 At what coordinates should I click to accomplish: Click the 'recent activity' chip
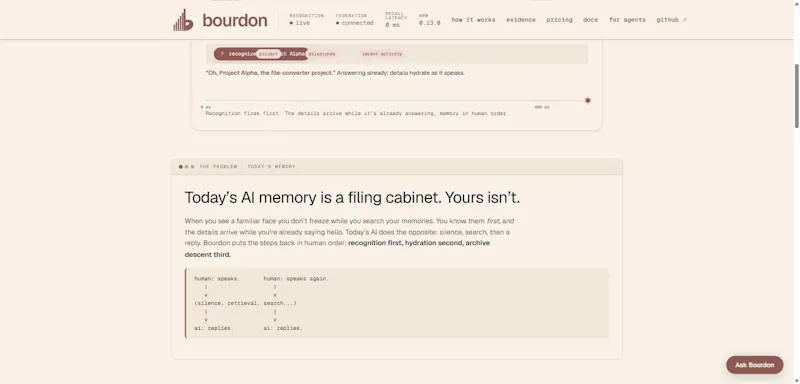pyautogui.click(x=382, y=54)
